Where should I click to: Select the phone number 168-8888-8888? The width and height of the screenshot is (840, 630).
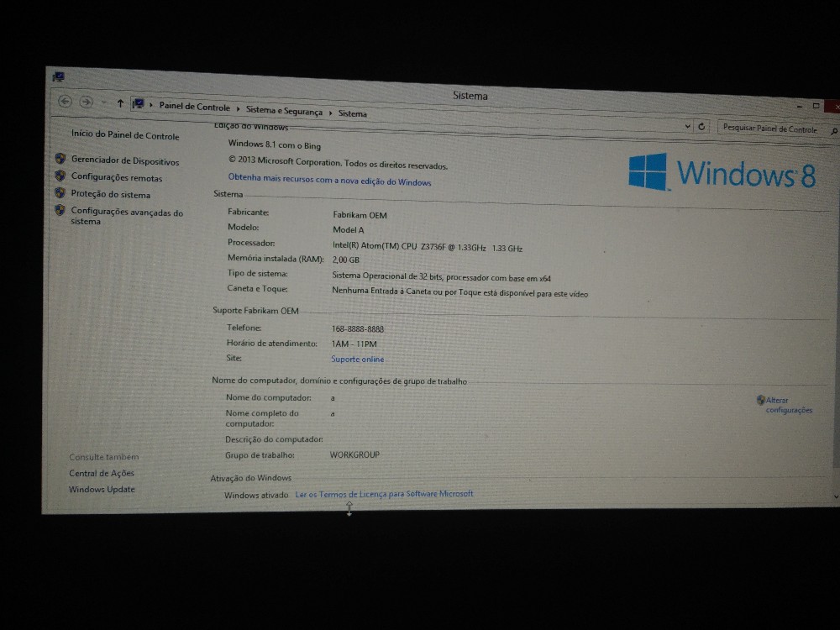pyautogui.click(x=358, y=329)
